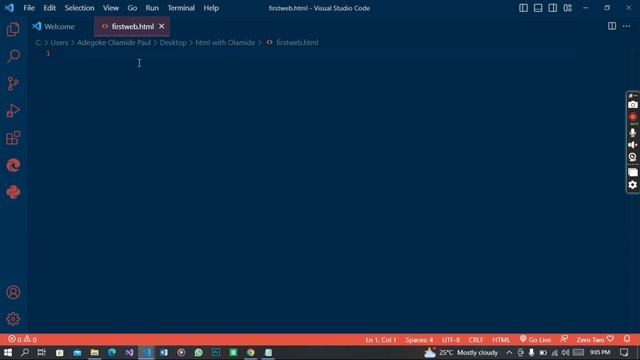This screenshot has height=360, width=640.
Task: Open recordings folder in recorder widget
Action: click(633, 172)
